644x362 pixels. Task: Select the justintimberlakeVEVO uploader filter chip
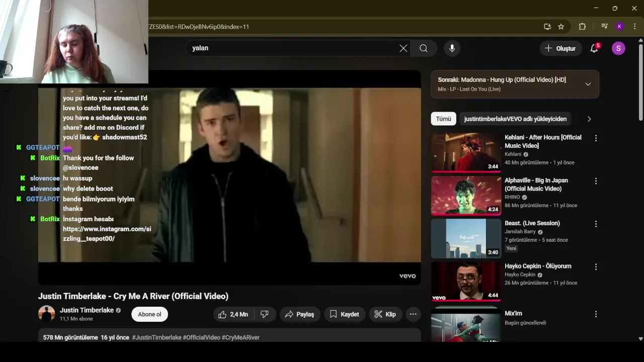tap(515, 119)
